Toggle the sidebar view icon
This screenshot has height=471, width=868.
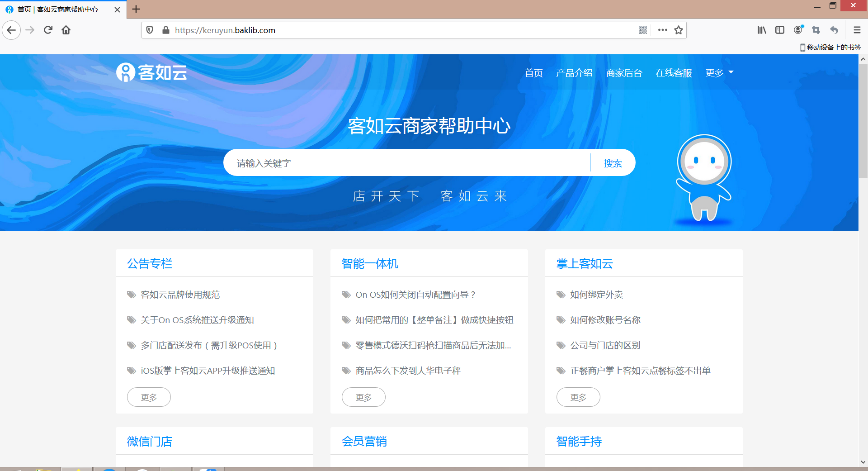(x=780, y=30)
